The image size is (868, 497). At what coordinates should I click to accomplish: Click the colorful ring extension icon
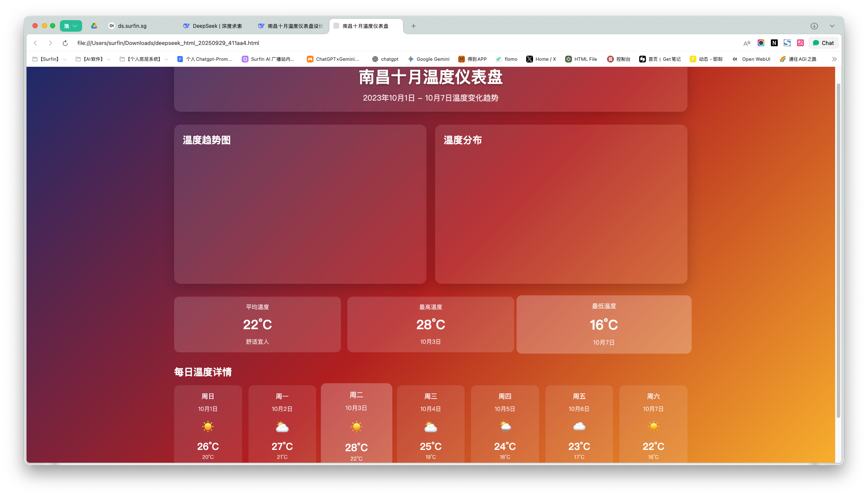(761, 43)
